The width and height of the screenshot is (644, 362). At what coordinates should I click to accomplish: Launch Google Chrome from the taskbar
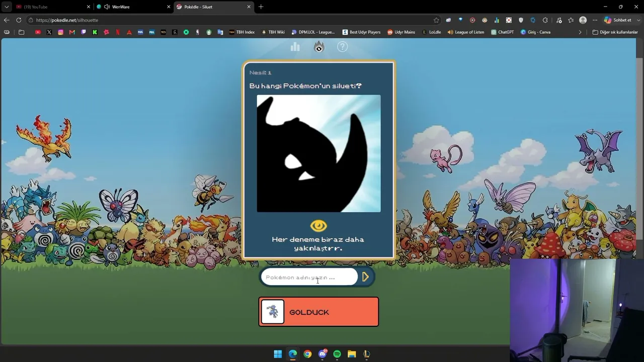tap(307, 354)
